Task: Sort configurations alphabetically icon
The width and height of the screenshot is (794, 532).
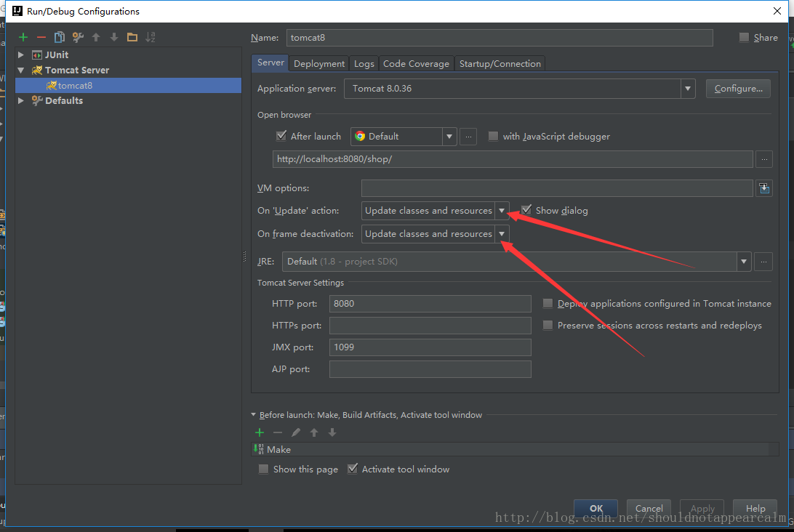Action: (151, 37)
